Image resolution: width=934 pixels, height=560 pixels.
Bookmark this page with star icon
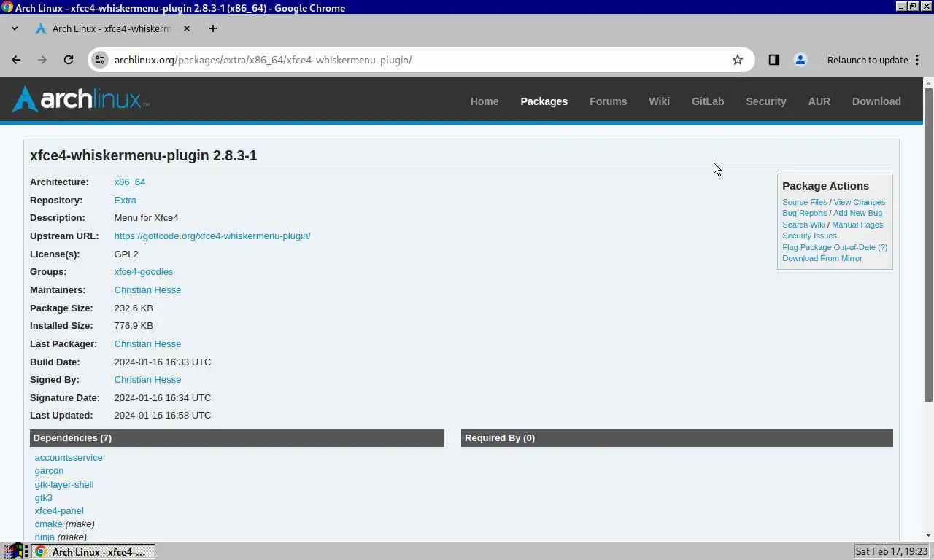(x=738, y=60)
